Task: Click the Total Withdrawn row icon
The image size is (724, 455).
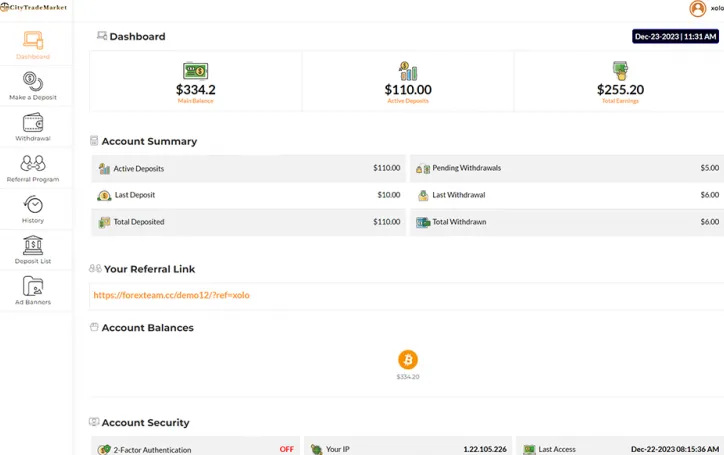Action: point(423,222)
